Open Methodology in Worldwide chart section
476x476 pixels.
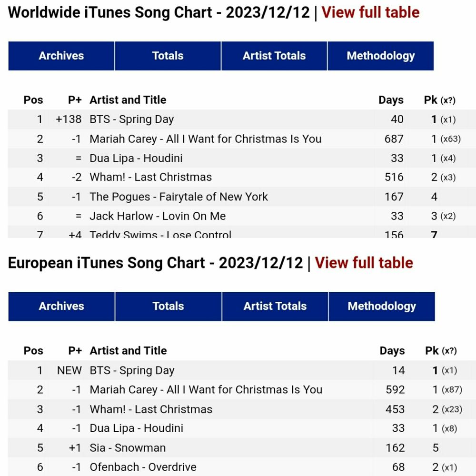[x=381, y=56]
